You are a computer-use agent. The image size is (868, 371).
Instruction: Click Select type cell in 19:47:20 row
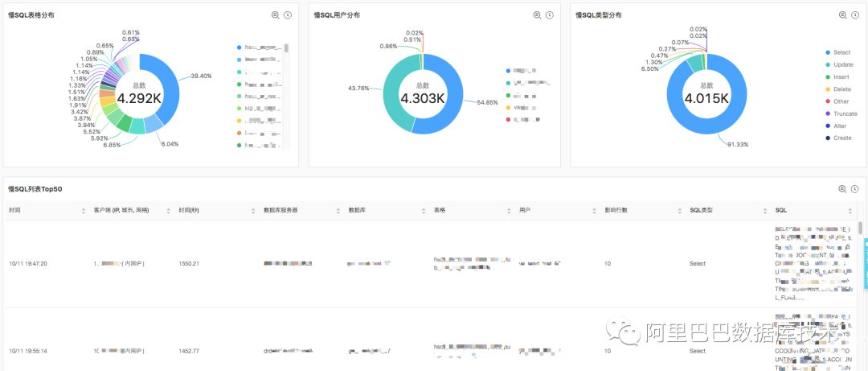(698, 263)
